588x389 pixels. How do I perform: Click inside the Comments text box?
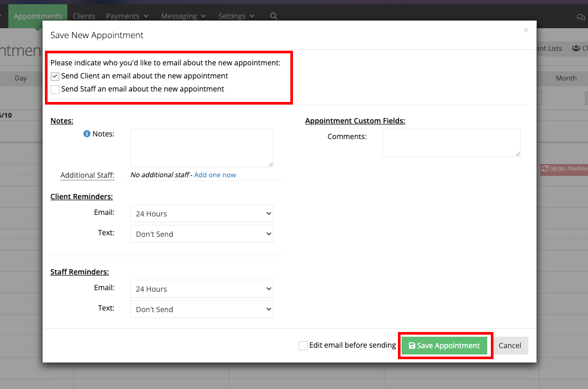tap(451, 142)
